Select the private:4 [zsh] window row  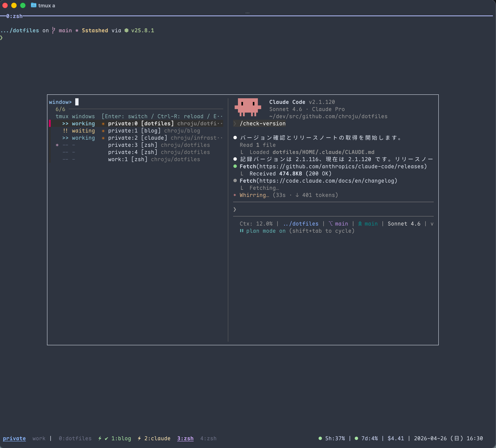click(136, 152)
